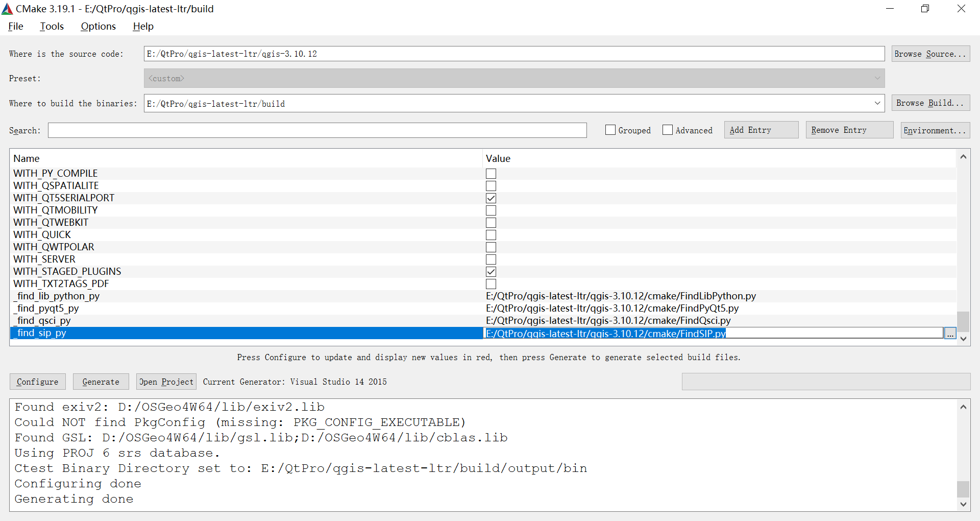This screenshot has width=980, height=521.
Task: Click the 'Found exiv2' log line
Action: point(169,407)
